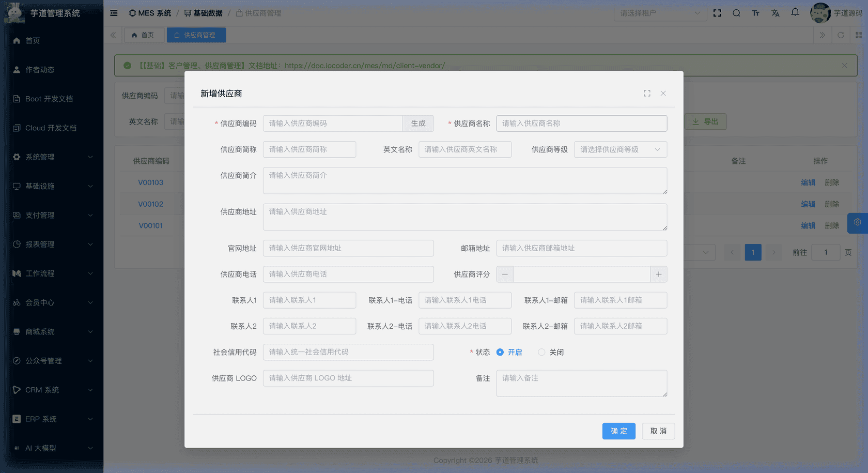Open the search magnifier in the top bar
Image resolution: width=868 pixels, height=473 pixels.
(736, 13)
